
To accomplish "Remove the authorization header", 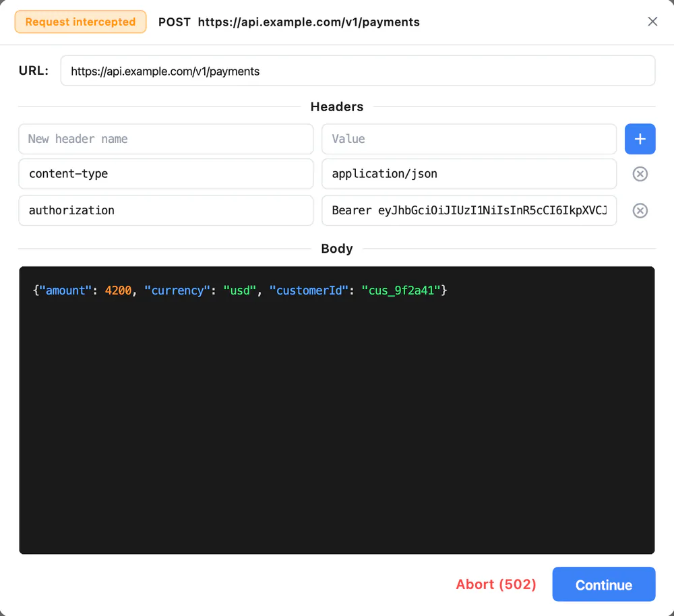I will pos(640,210).
